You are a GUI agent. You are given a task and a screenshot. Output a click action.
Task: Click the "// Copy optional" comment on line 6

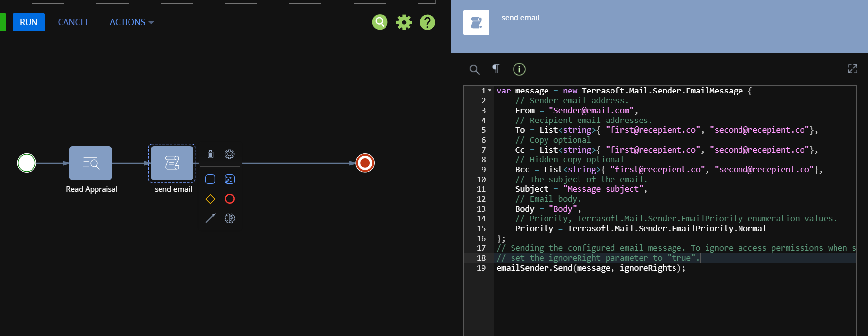point(553,140)
